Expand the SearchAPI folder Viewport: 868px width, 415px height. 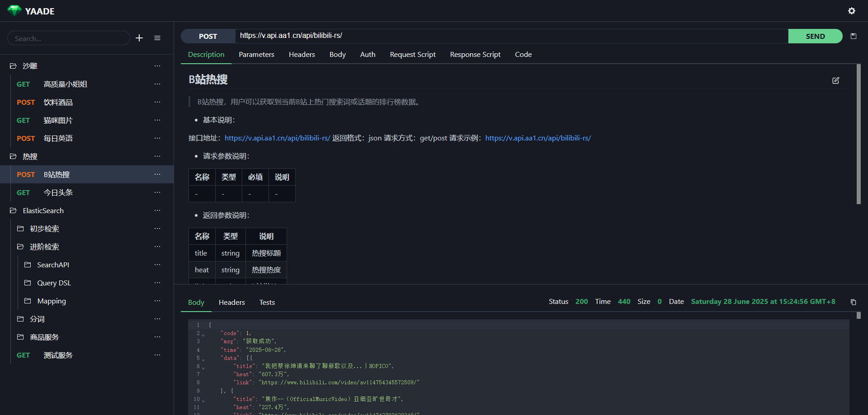(x=28, y=265)
